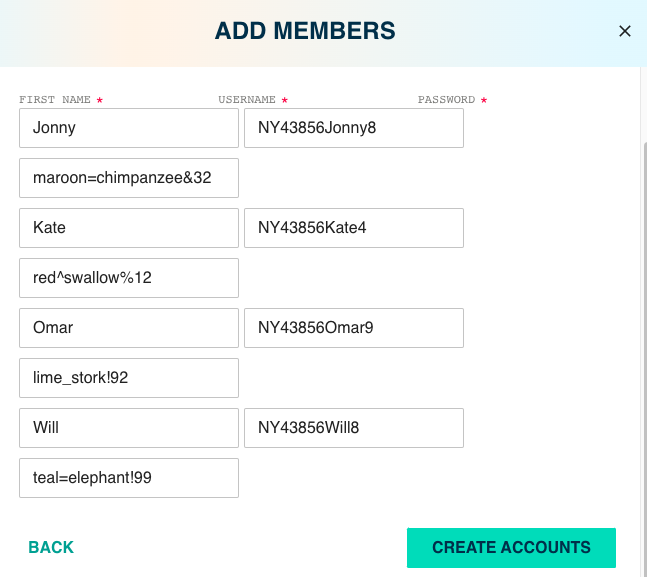Click the password field teal=elephant!99
This screenshot has width=647, height=577.
click(128, 478)
